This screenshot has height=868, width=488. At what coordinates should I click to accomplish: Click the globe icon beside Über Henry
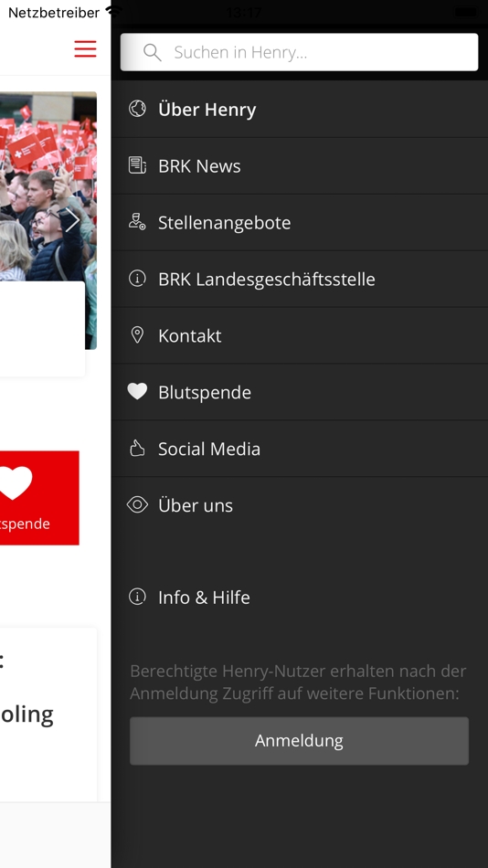tap(137, 109)
